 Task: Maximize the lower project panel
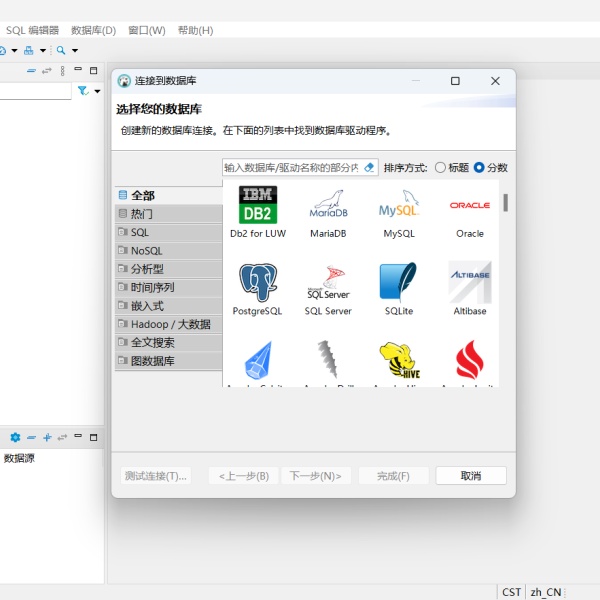(93, 437)
